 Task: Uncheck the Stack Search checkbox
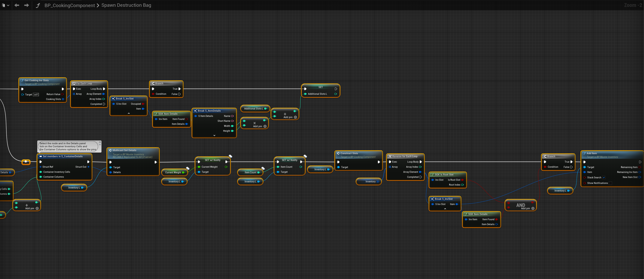click(604, 178)
